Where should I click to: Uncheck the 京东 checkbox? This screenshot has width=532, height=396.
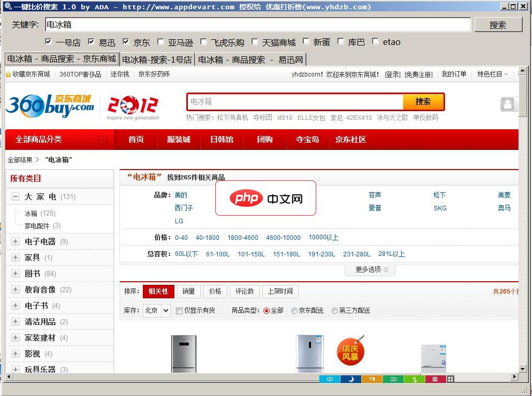[x=126, y=42]
